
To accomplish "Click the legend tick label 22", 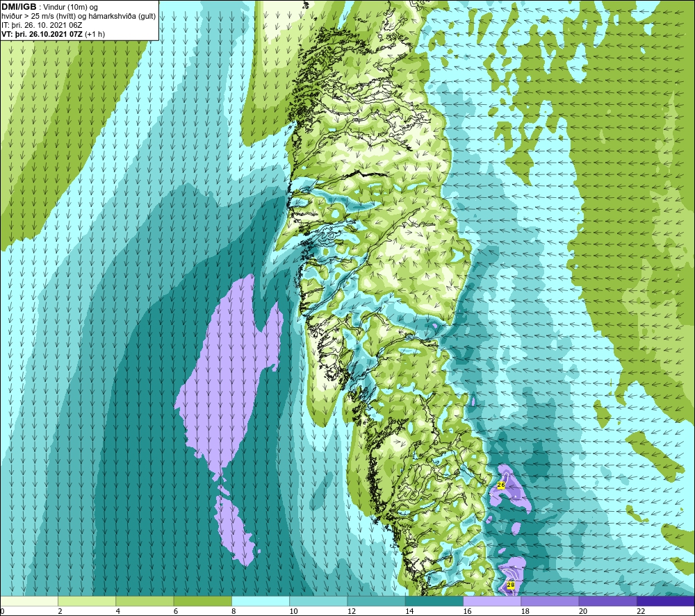I will pyautogui.click(x=641, y=611).
